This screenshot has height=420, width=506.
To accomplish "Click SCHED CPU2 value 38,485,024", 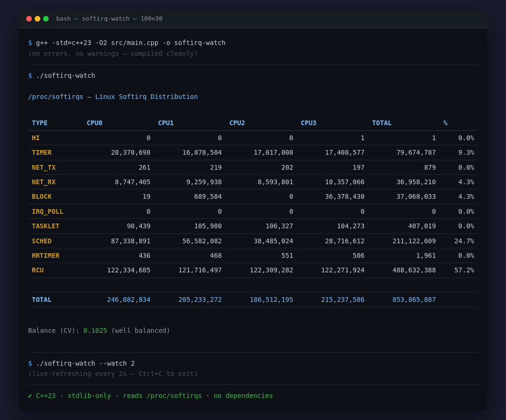I will pos(273,241).
